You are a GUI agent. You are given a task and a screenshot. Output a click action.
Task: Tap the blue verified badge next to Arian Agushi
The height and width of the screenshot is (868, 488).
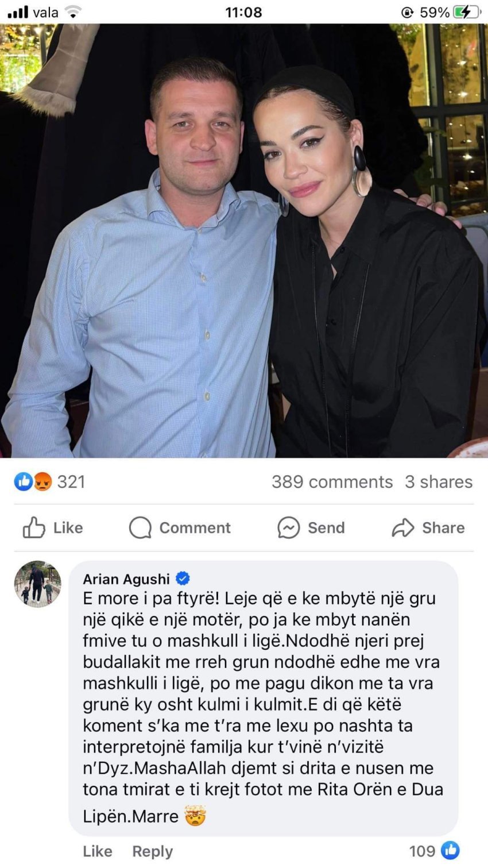(183, 578)
